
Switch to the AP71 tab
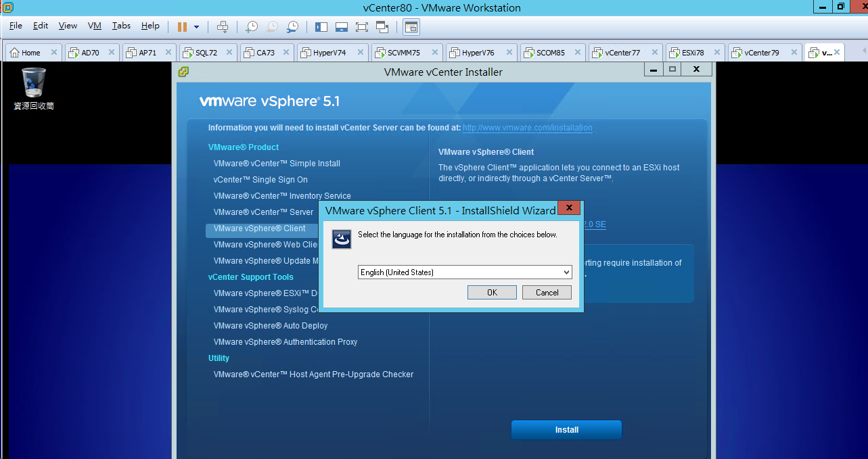coord(147,53)
